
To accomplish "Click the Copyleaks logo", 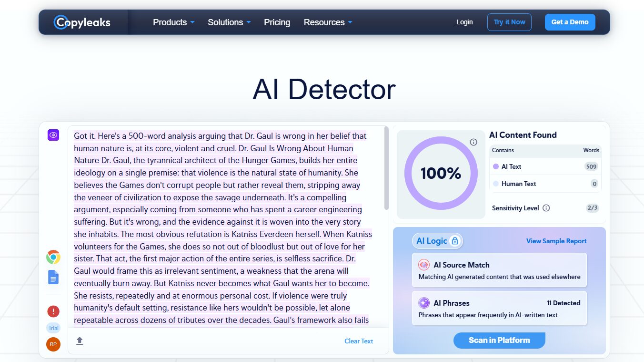I will click(x=82, y=22).
